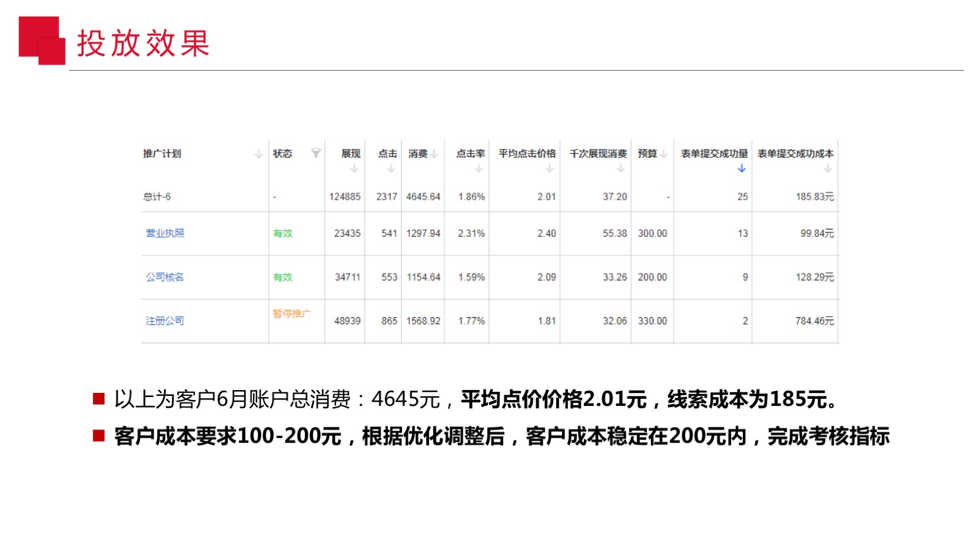980x552 pixels.
Task: Click 公司核名 budget value 200.00
Action: [x=652, y=277]
